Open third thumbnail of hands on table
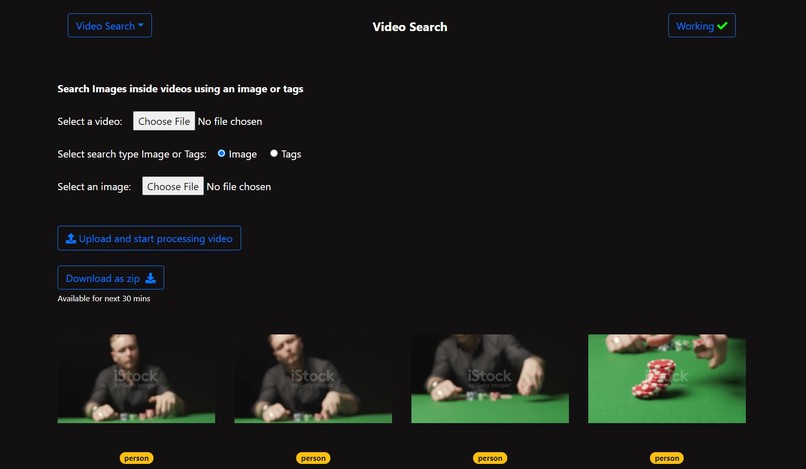Screen dimensions: 806x469 tap(490, 378)
